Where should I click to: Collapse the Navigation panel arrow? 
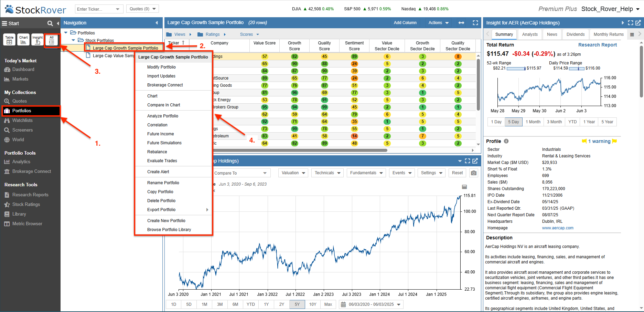[x=157, y=23]
